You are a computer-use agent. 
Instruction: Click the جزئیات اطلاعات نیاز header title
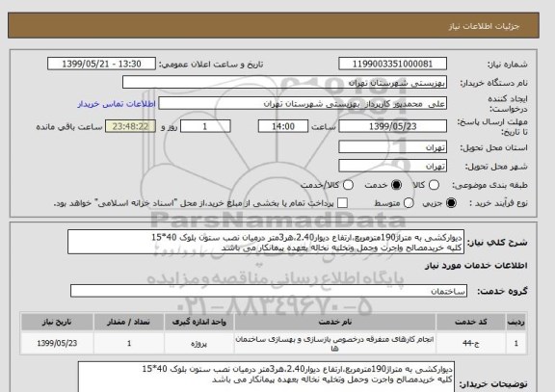[x=484, y=26]
